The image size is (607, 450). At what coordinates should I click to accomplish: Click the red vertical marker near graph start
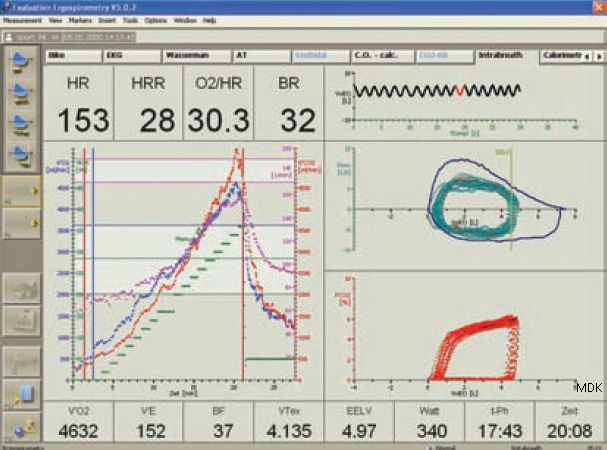pyautogui.click(x=84, y=263)
